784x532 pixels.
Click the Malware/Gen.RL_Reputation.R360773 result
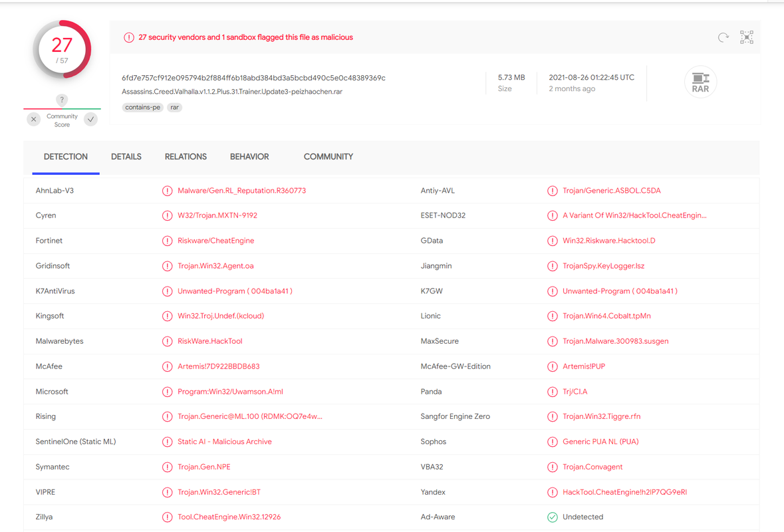[x=241, y=191]
